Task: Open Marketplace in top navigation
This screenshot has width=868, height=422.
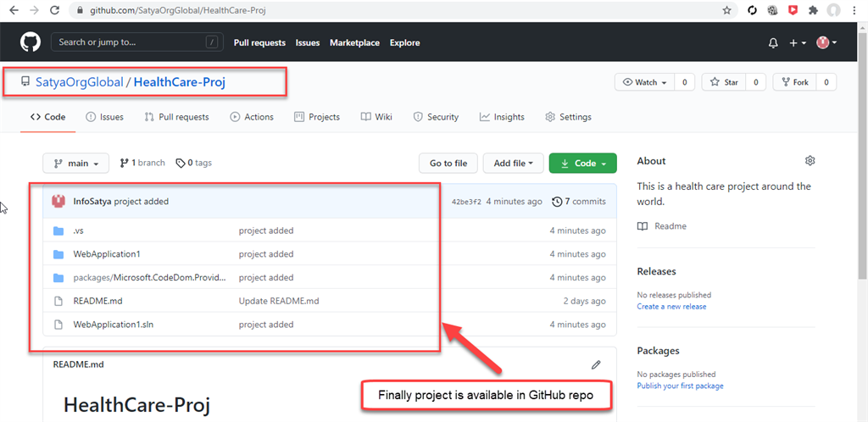Action: 355,42
